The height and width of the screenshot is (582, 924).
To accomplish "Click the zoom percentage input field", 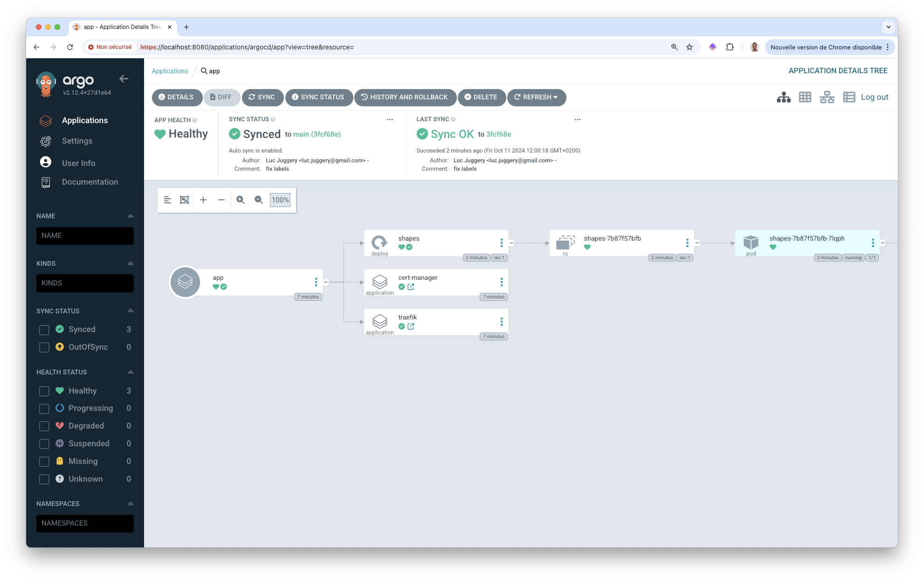I will point(279,199).
